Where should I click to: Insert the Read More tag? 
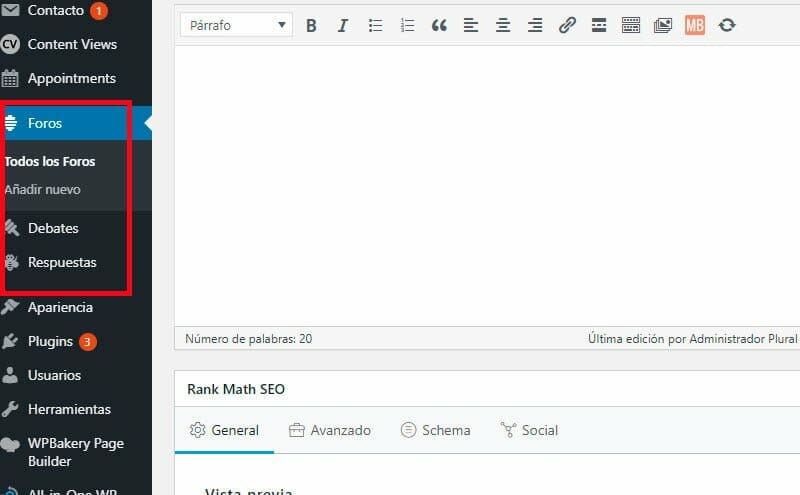pos(599,25)
